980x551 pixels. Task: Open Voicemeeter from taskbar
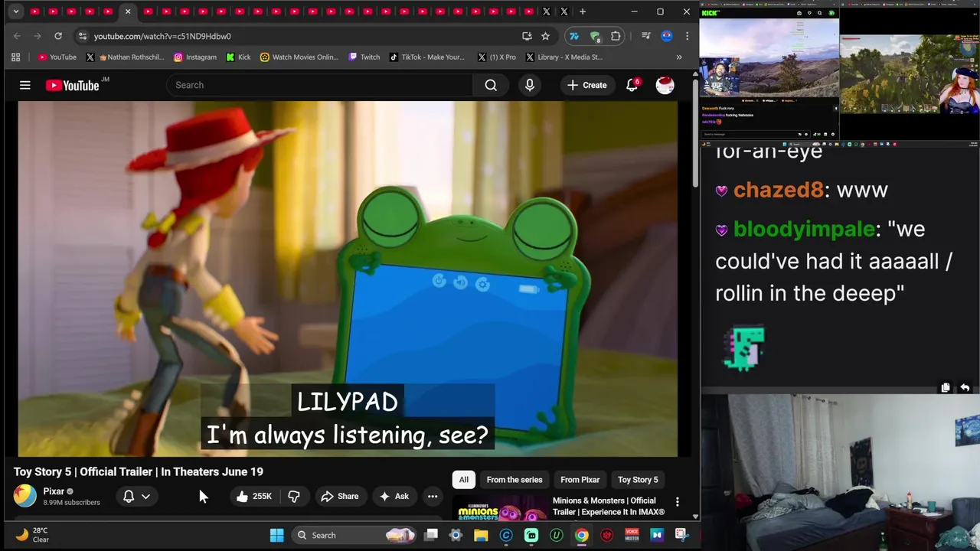coord(632,535)
